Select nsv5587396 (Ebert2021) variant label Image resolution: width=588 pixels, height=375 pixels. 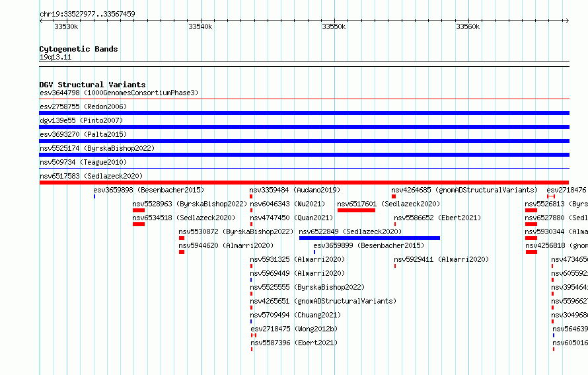pos(294,343)
